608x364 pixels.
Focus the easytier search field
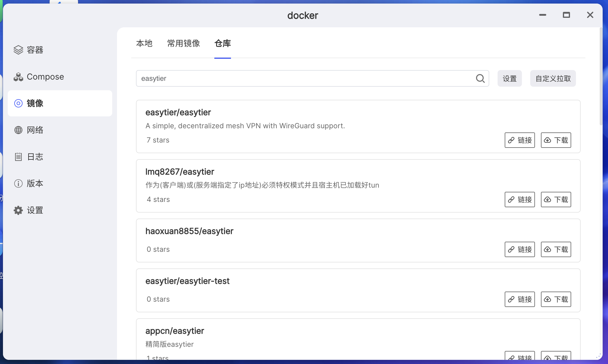[312, 78]
